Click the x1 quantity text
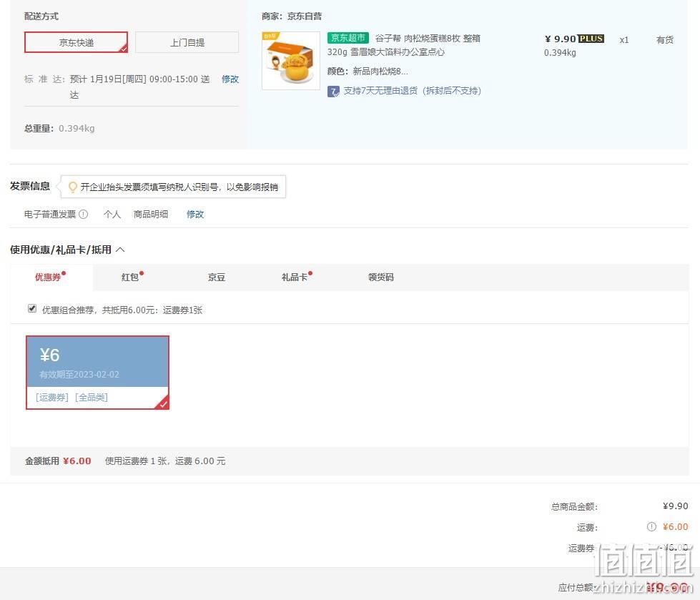 [x=624, y=40]
